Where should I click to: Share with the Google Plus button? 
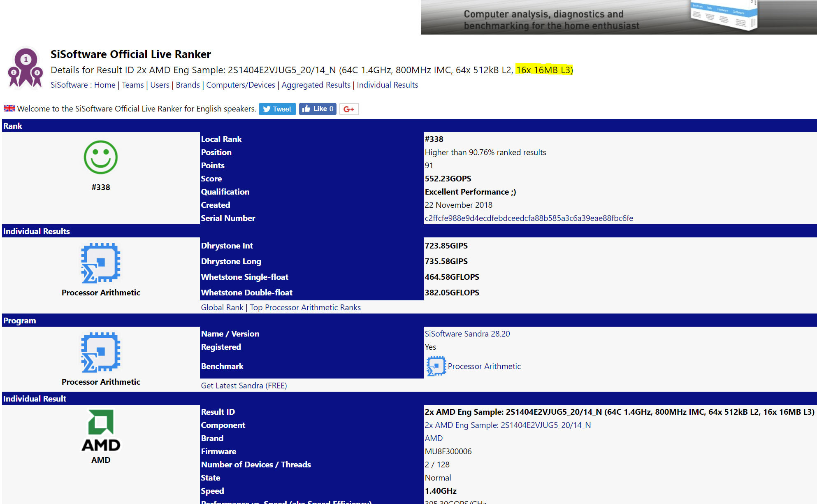pyautogui.click(x=349, y=109)
